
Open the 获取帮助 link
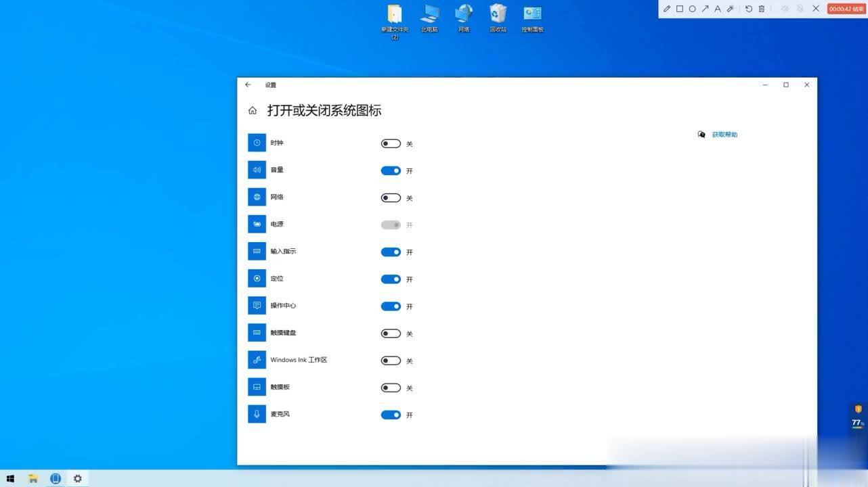(x=724, y=134)
